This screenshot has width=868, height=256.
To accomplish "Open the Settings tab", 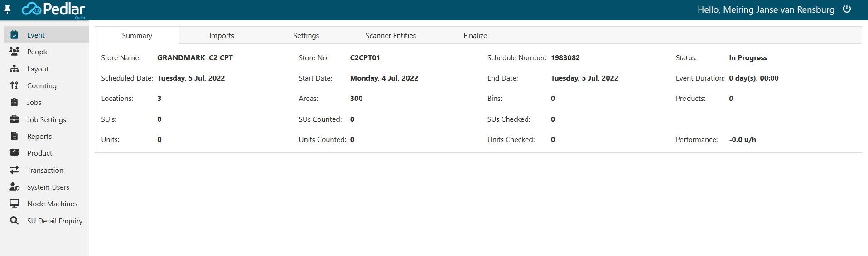I will coord(306,35).
